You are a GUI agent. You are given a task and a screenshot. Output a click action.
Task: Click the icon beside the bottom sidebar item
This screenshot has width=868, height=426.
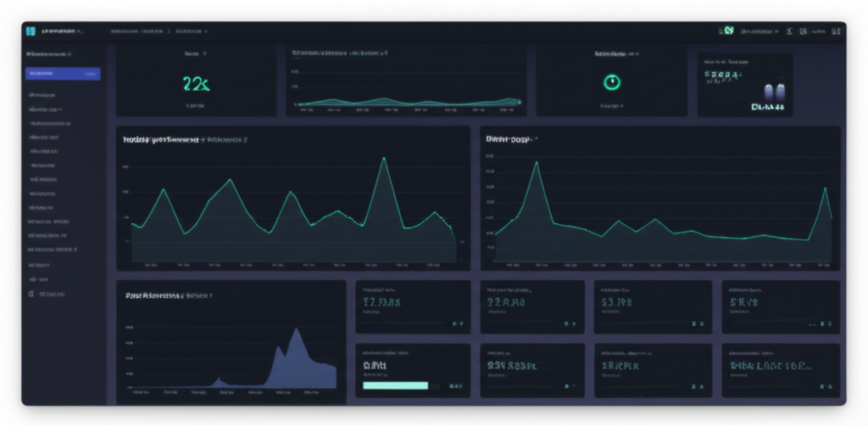(x=32, y=294)
